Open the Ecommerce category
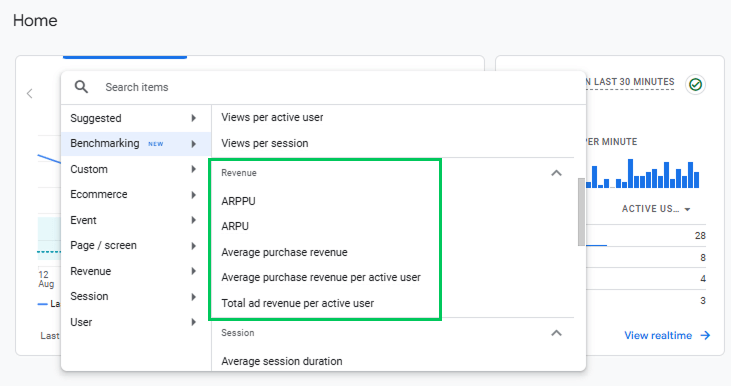Image resolution: width=731 pixels, height=386 pixels. click(x=136, y=194)
